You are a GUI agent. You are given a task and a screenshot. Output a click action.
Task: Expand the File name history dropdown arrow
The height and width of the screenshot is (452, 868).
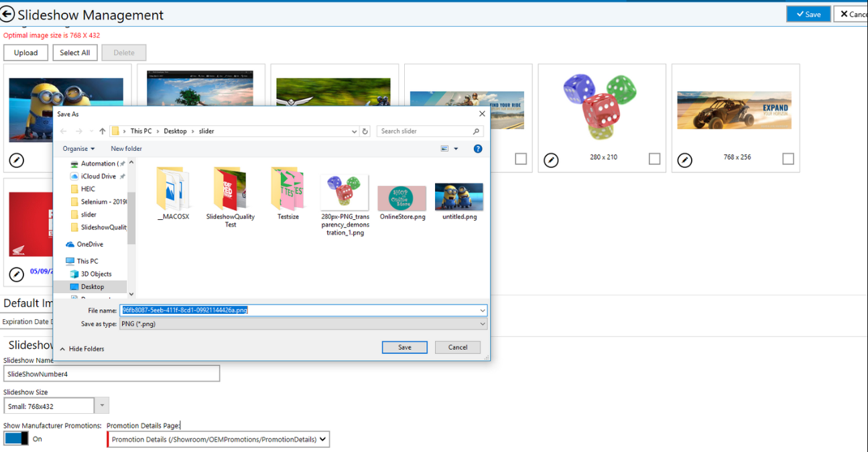click(x=482, y=310)
